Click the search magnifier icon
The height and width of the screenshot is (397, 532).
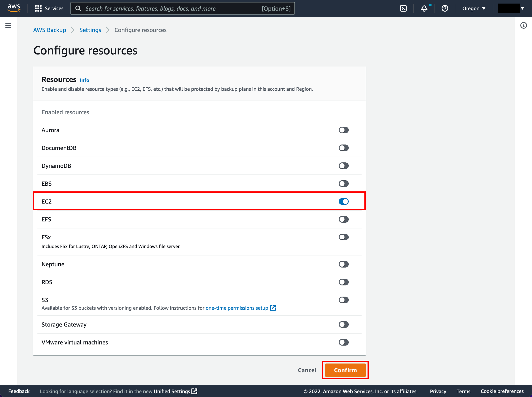(x=78, y=8)
